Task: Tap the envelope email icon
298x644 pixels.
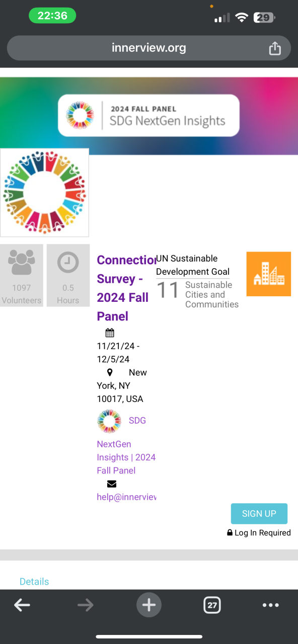Action: (x=112, y=484)
